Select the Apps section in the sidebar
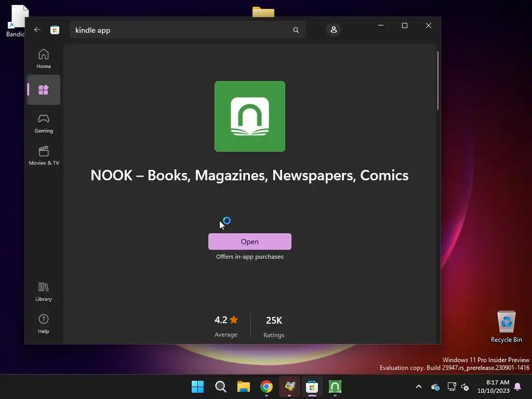 point(44,90)
